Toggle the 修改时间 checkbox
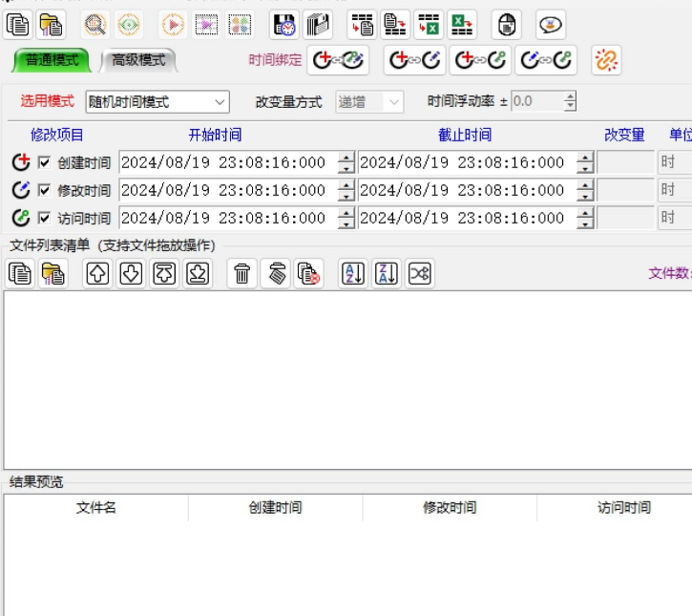The image size is (692, 616). 44,190
